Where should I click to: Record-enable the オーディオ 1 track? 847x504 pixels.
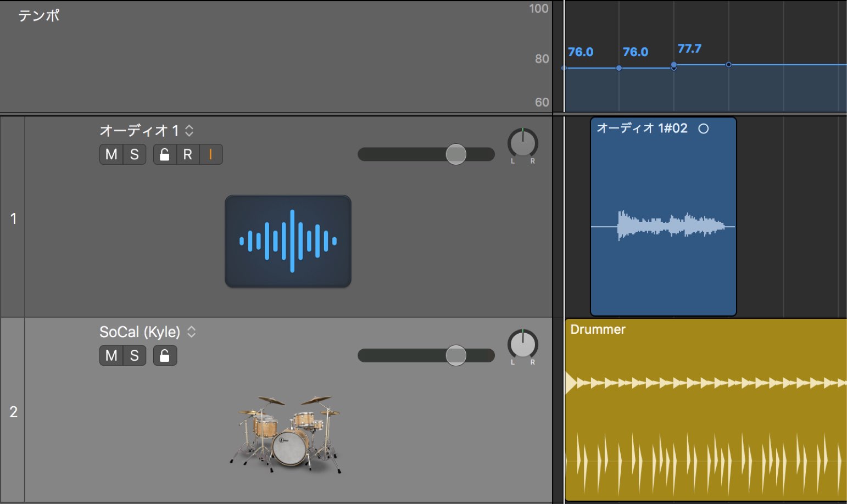188,155
